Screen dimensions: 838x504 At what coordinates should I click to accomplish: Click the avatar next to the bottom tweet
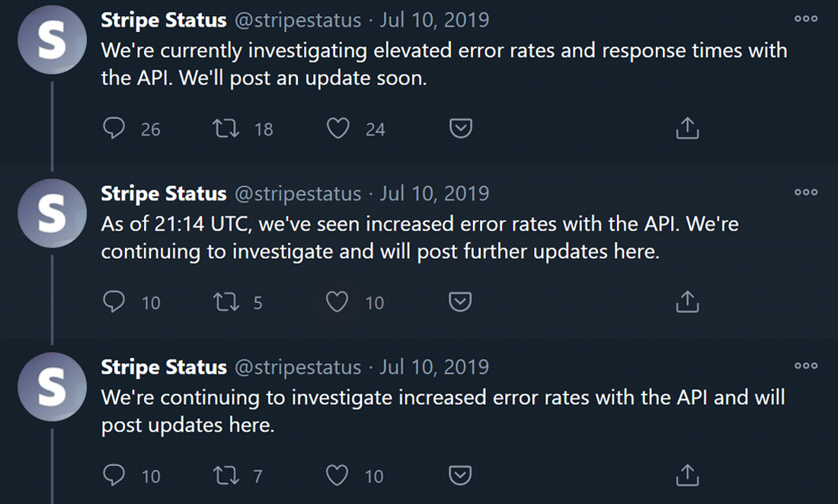[x=52, y=387]
